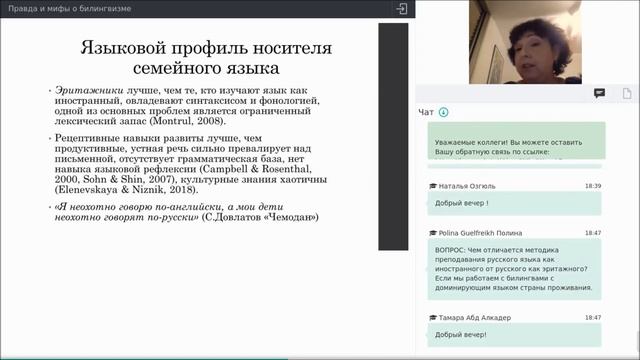Click Наталья Озгюль's message Добрый вечер !
Screen dimensions: 640x360
click(x=514, y=203)
